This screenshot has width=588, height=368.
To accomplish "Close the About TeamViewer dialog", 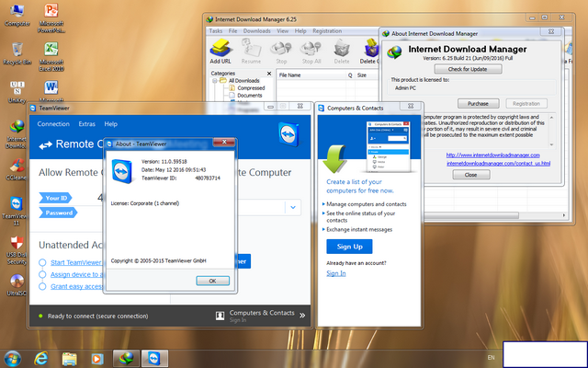I will tap(224, 142).
